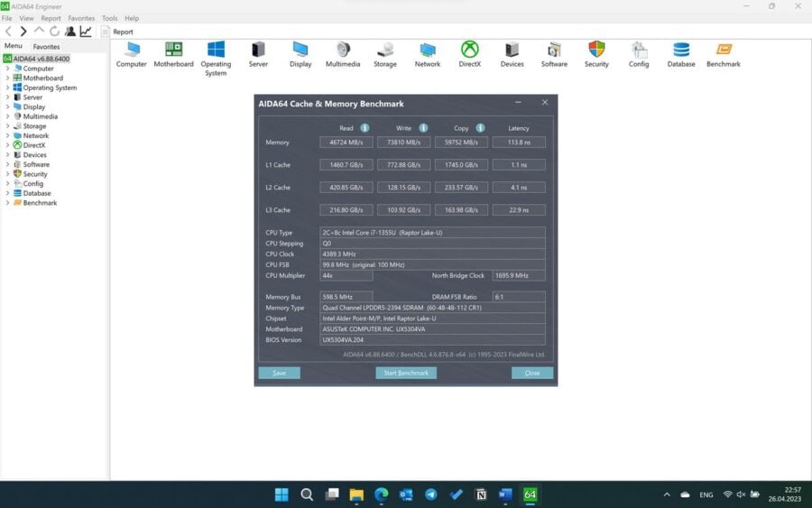The height and width of the screenshot is (508, 812).
Task: Switch to the Favorites sidebar tab
Action: tap(46, 47)
